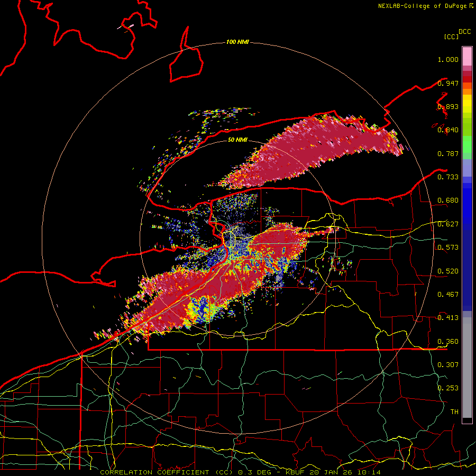This screenshot has width=476, height=476.
Task: Click the 0.307 scale value
Action: (448, 364)
